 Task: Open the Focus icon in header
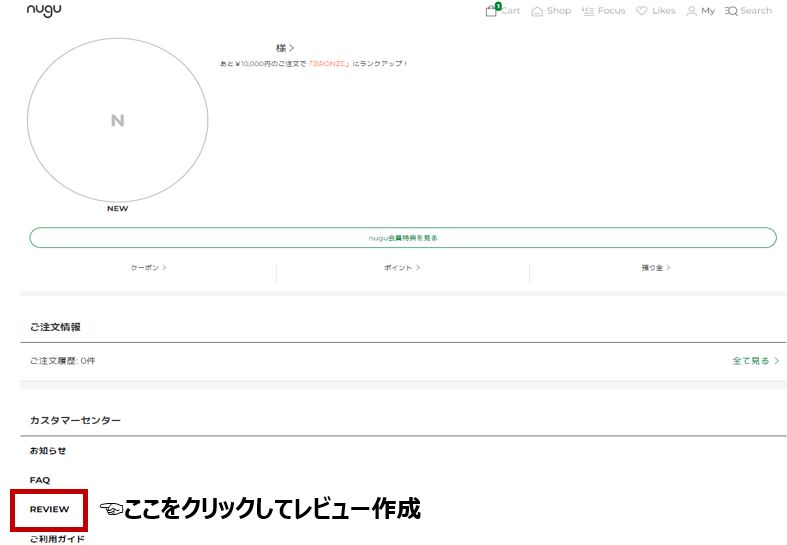coord(588,11)
